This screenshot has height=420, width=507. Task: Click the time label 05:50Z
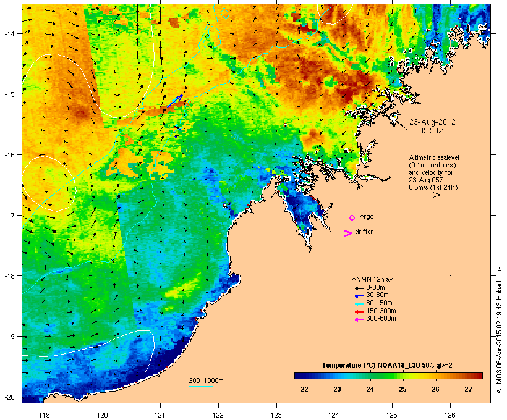coord(432,131)
